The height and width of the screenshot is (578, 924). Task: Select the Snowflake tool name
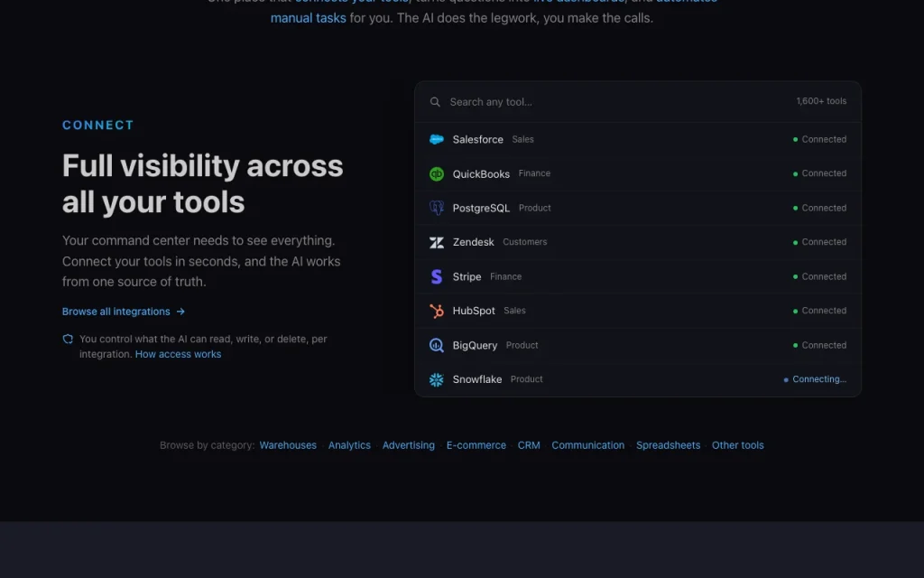pyautogui.click(x=477, y=380)
